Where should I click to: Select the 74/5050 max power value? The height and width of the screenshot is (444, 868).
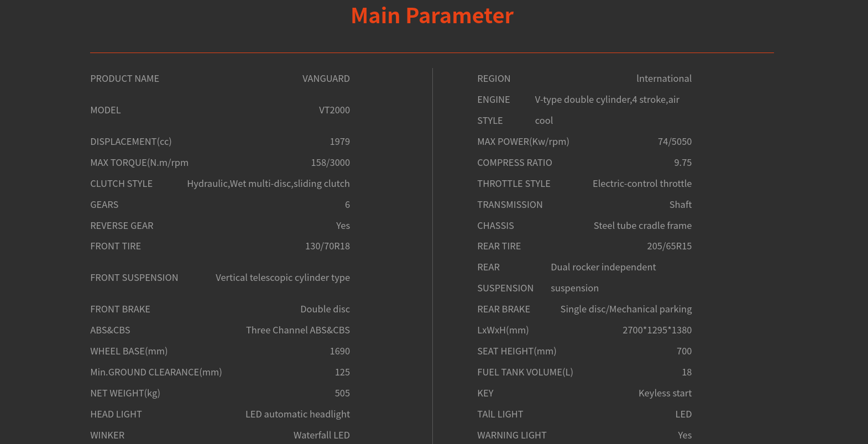674,142
